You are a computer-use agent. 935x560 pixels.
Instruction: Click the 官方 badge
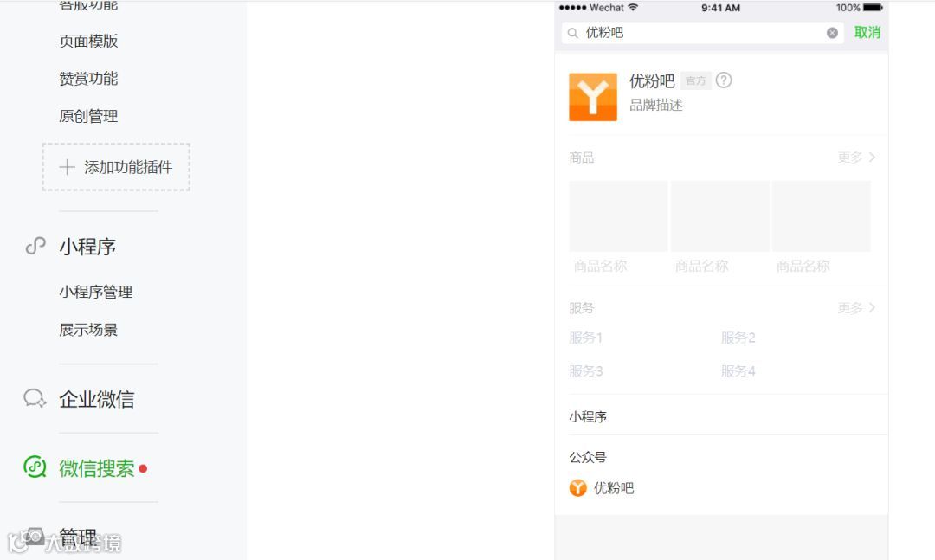pyautogui.click(x=696, y=80)
